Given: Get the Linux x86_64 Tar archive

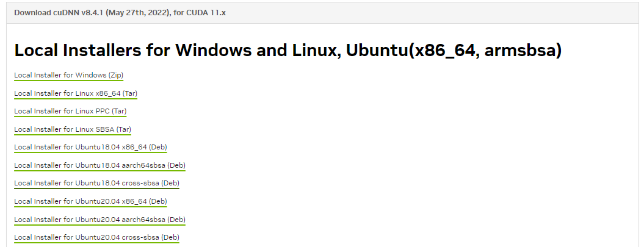Looking at the screenshot, I should click(x=76, y=93).
